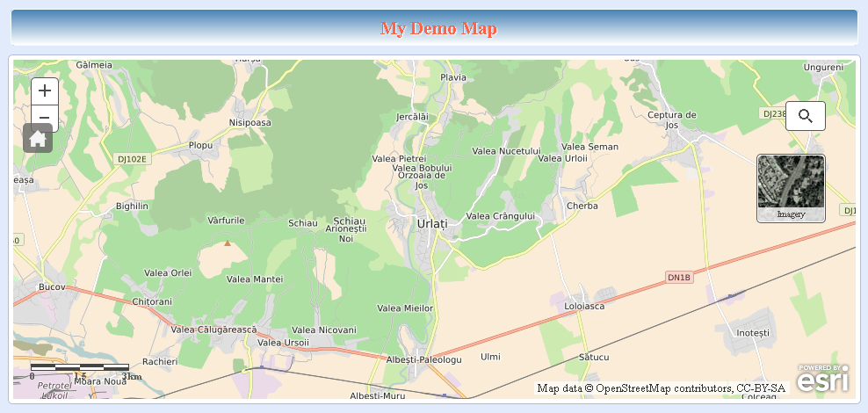Click the Valea Nicovani label
Viewport: 868px width, 413px height.
coord(324,330)
